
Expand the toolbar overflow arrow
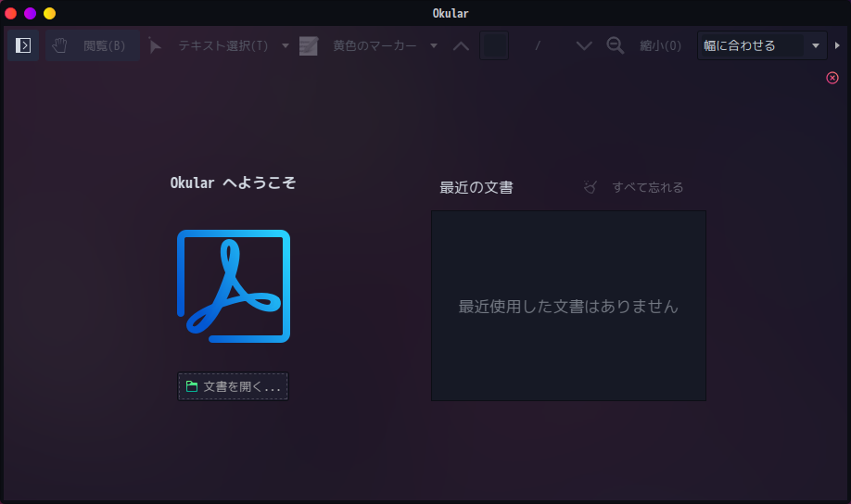(x=837, y=45)
